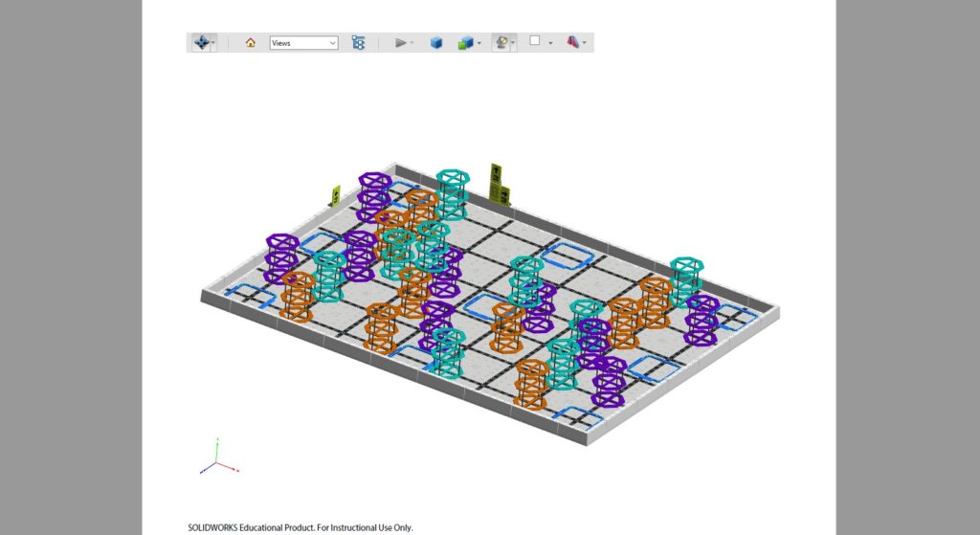Screen dimensions: 980x535
Task: Open the lighting scheme dropdown arrow
Action: click(513, 42)
